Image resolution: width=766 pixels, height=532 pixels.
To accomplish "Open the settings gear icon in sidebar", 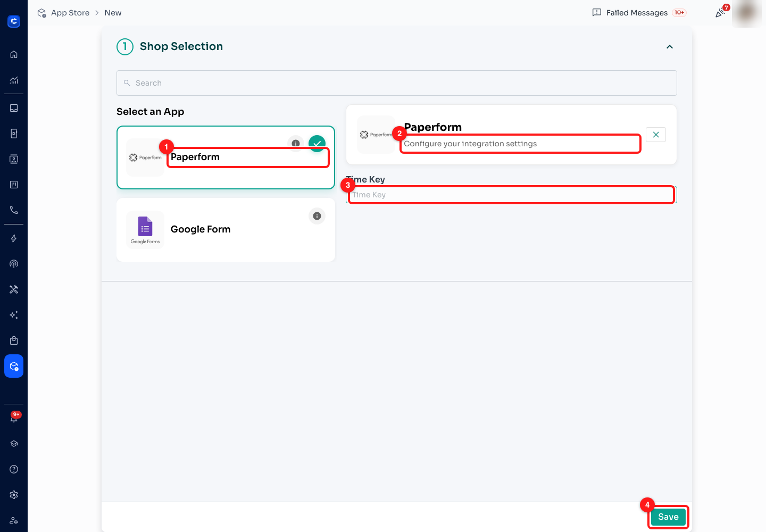I will tap(14, 495).
